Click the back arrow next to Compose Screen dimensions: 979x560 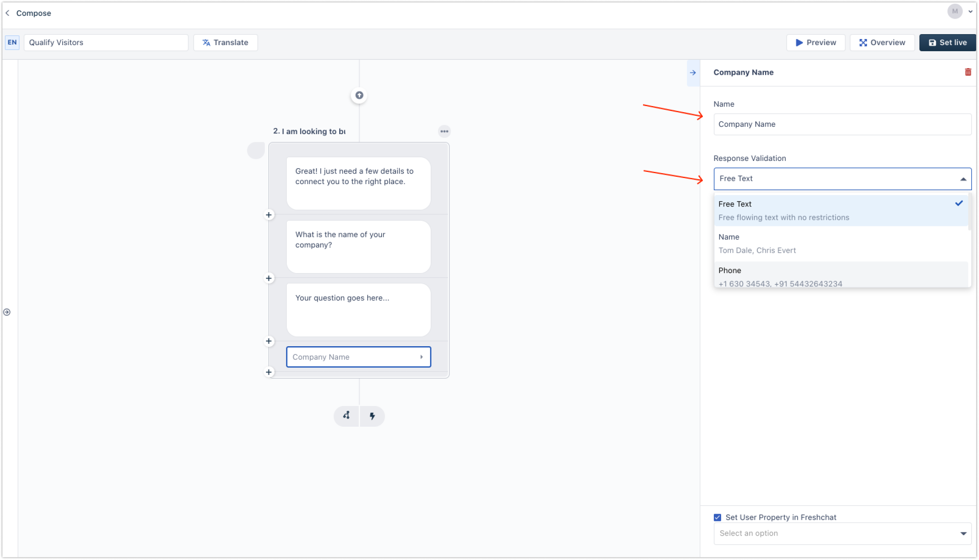tap(7, 13)
